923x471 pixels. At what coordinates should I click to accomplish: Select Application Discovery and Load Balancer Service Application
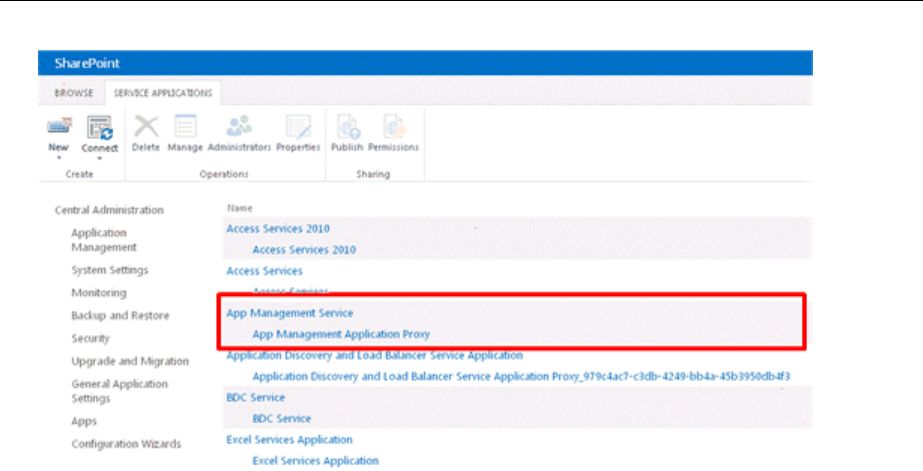375,356
